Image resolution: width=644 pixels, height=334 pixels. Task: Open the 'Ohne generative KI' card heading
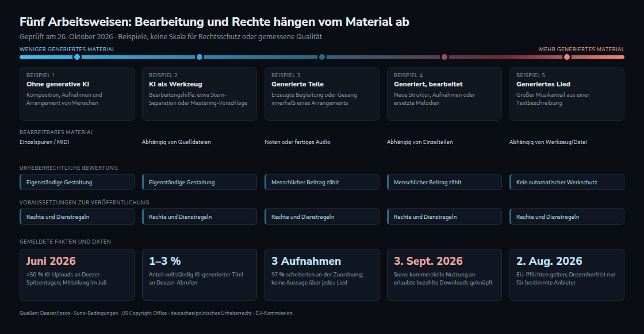(x=58, y=84)
